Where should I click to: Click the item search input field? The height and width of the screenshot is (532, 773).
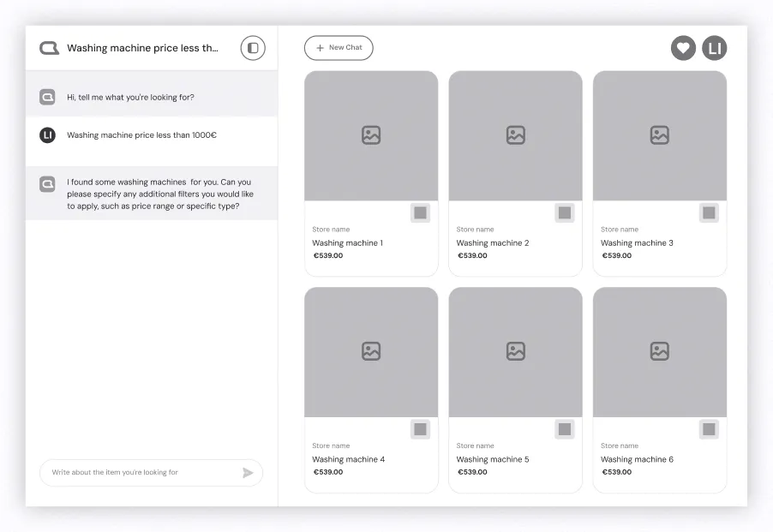(x=137, y=472)
